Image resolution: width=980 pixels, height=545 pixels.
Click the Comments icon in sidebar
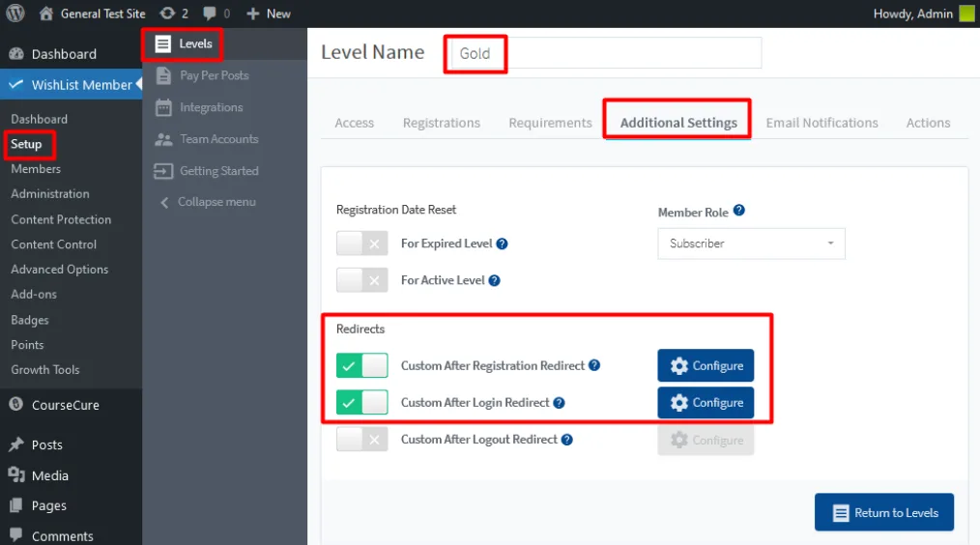pyautogui.click(x=16, y=535)
